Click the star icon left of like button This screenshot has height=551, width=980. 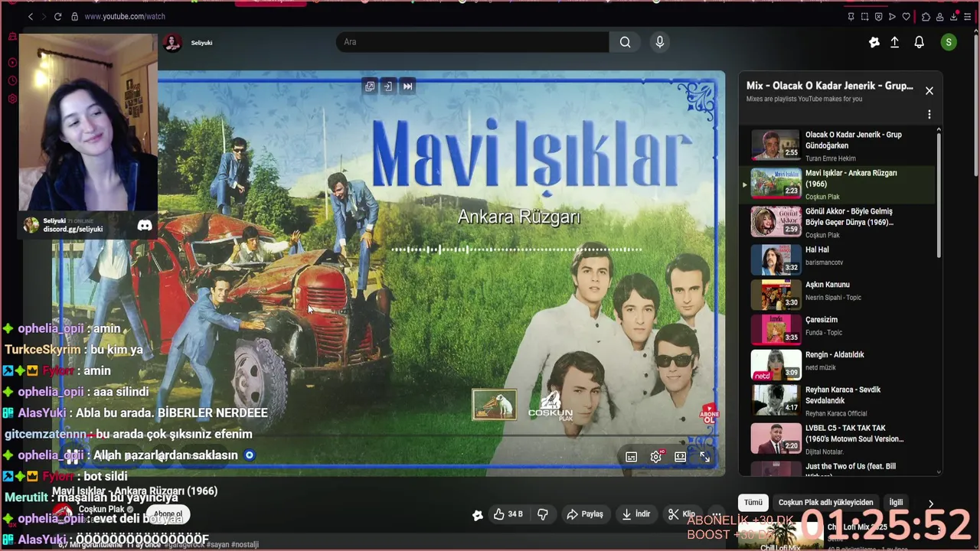tap(478, 515)
